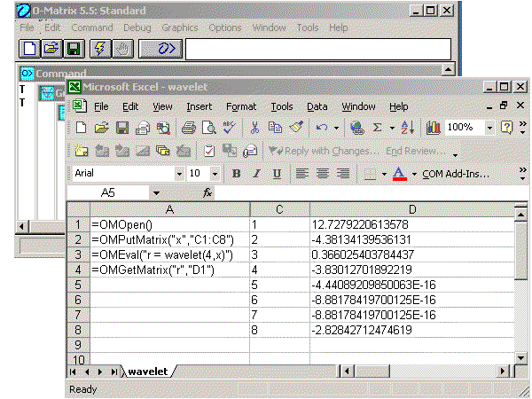Screen dimensions: 532x399
Task: Click the O> command button in O-Matrix
Action: [160, 49]
